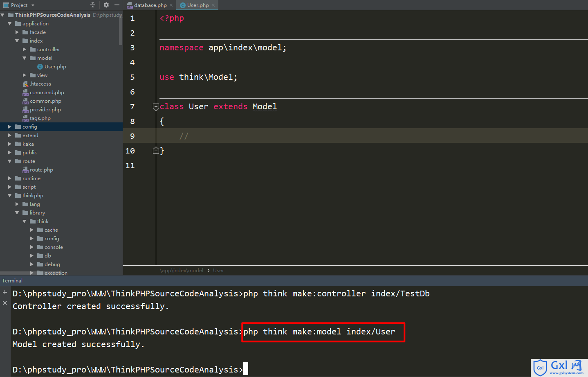Click the console folder icon

40,247
